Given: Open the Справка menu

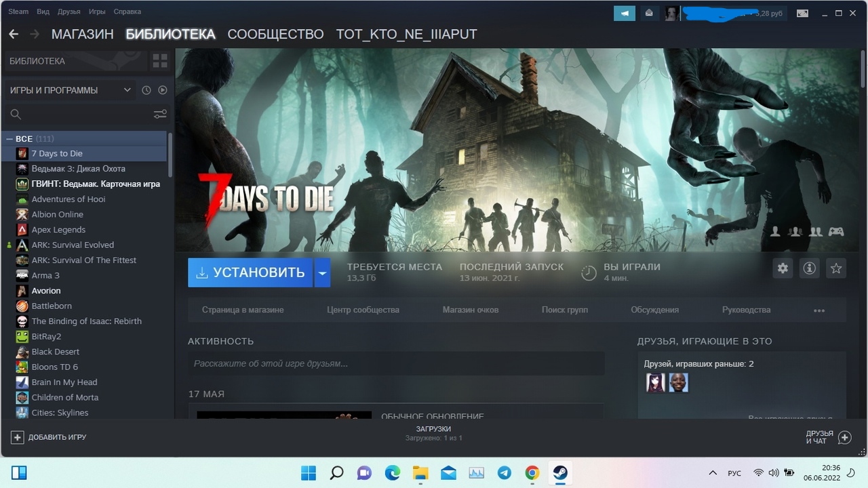Looking at the screenshot, I should [127, 12].
